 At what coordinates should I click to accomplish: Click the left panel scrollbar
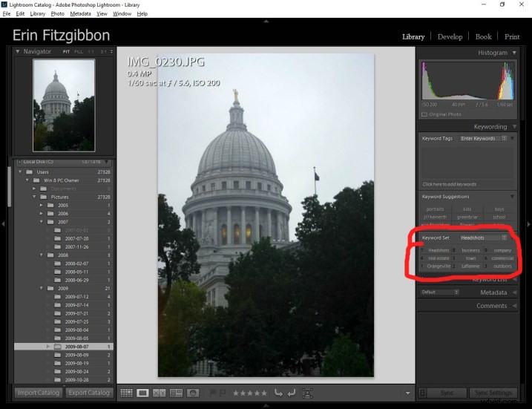point(9,186)
